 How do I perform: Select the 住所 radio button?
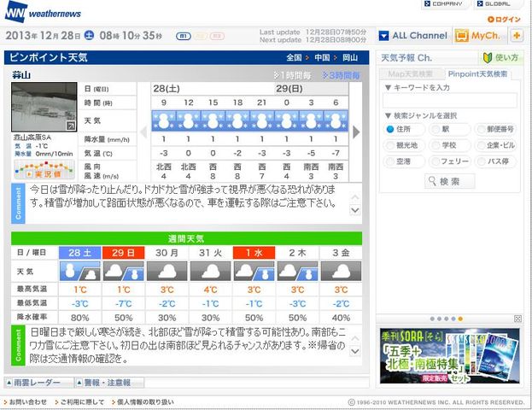(x=390, y=129)
